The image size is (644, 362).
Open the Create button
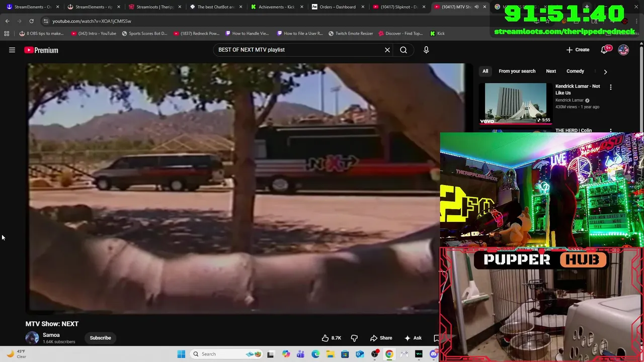point(578,50)
